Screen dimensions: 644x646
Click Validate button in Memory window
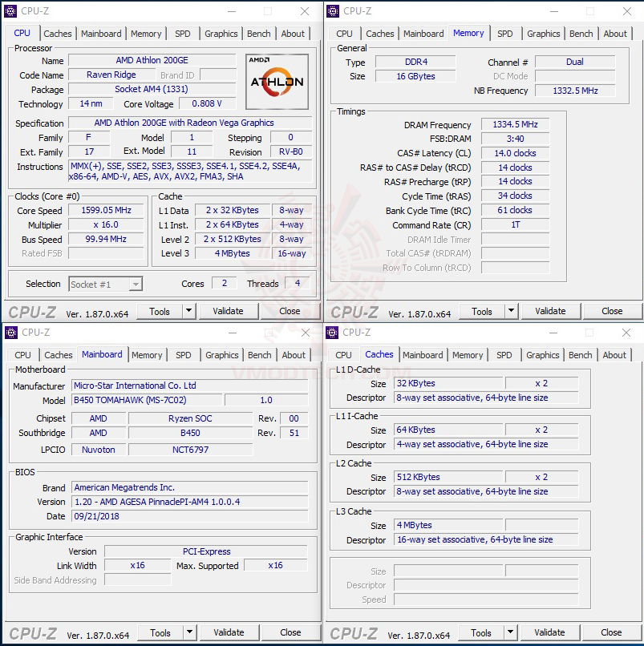[x=550, y=311]
